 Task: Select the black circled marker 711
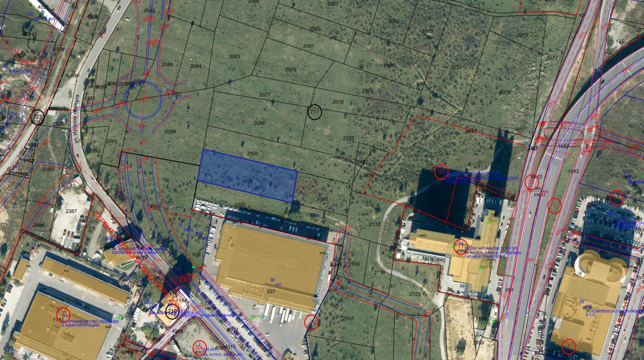click(x=315, y=112)
